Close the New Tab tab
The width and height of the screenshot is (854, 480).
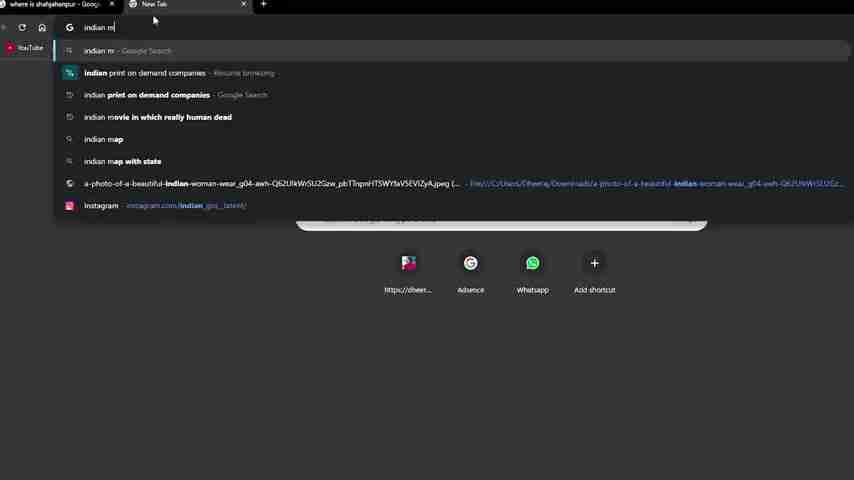point(243,5)
